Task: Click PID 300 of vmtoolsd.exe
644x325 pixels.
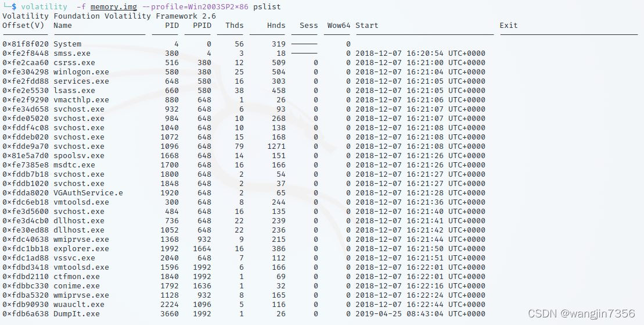Action: pyautogui.click(x=172, y=202)
